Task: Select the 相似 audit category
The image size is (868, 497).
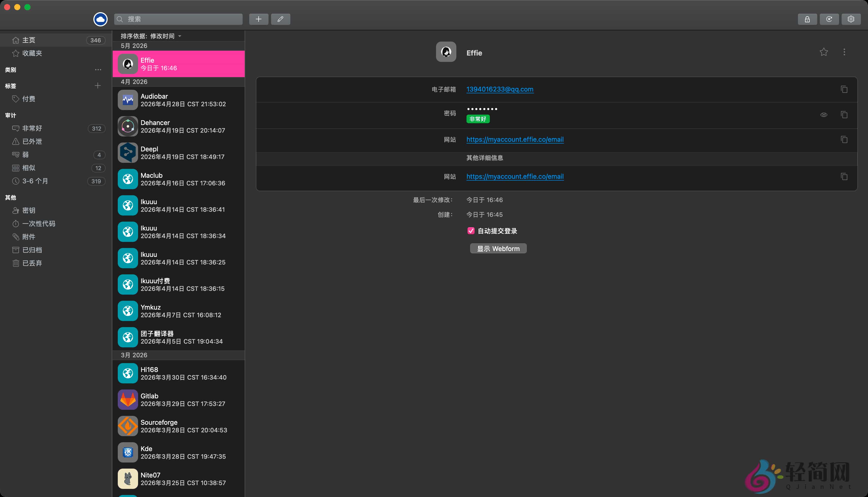Action: coord(56,168)
